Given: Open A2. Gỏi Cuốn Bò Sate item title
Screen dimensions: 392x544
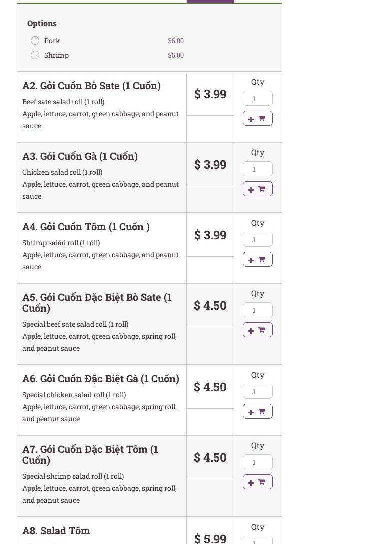Looking at the screenshot, I should (x=91, y=86).
